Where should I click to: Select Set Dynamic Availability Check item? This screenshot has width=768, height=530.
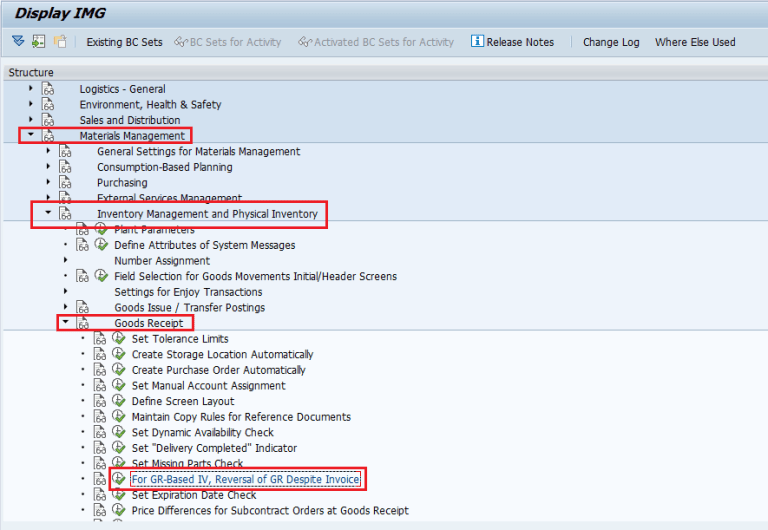click(x=202, y=433)
